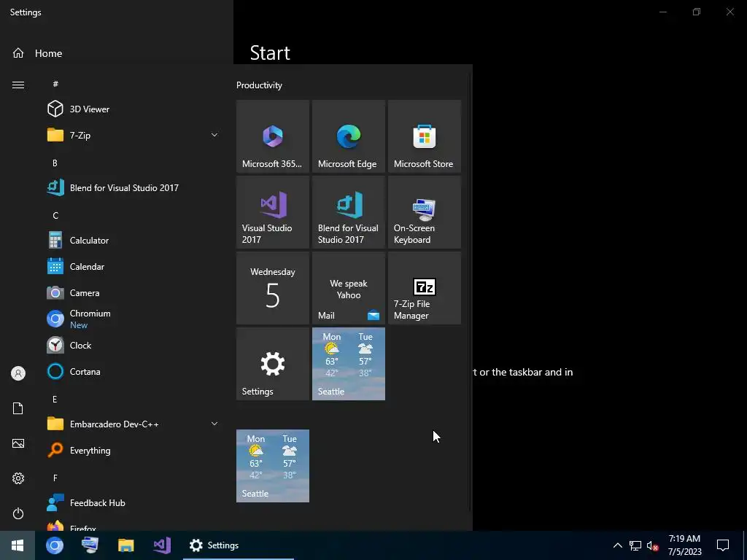Expand the Embarcadero Dev-C++ folder chevron
The width and height of the screenshot is (747, 560).
click(x=214, y=424)
